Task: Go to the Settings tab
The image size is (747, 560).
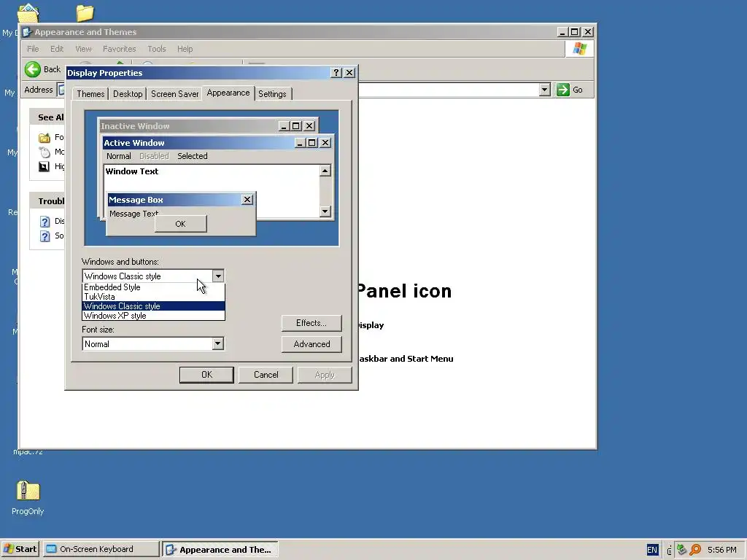Action: pos(272,94)
